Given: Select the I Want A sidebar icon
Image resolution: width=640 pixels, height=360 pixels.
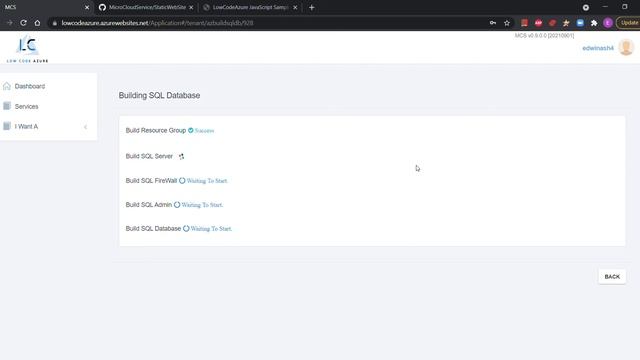Looking at the screenshot, I should pyautogui.click(x=7, y=126).
